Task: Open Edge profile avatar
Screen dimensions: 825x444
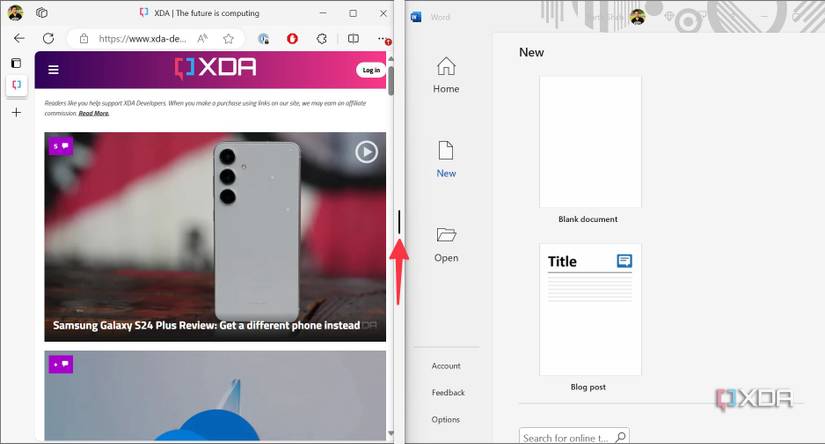Action: click(x=15, y=13)
